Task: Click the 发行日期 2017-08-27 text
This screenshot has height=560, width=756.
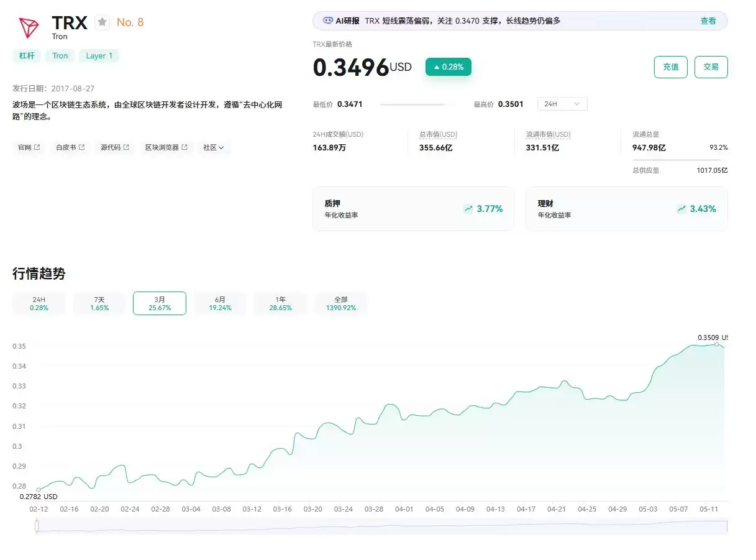Action: 53,89
